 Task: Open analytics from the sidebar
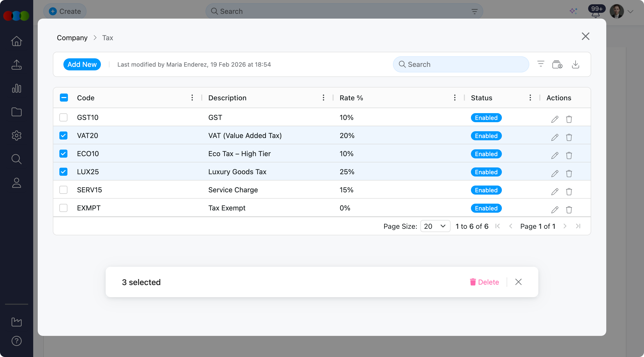click(x=16, y=88)
